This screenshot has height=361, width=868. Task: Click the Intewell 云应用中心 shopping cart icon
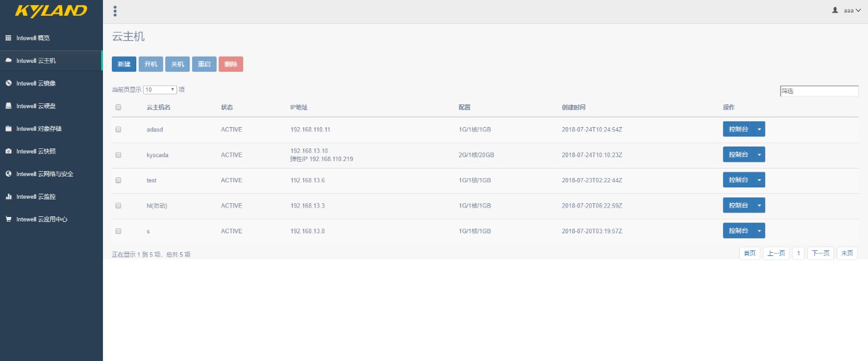8,219
